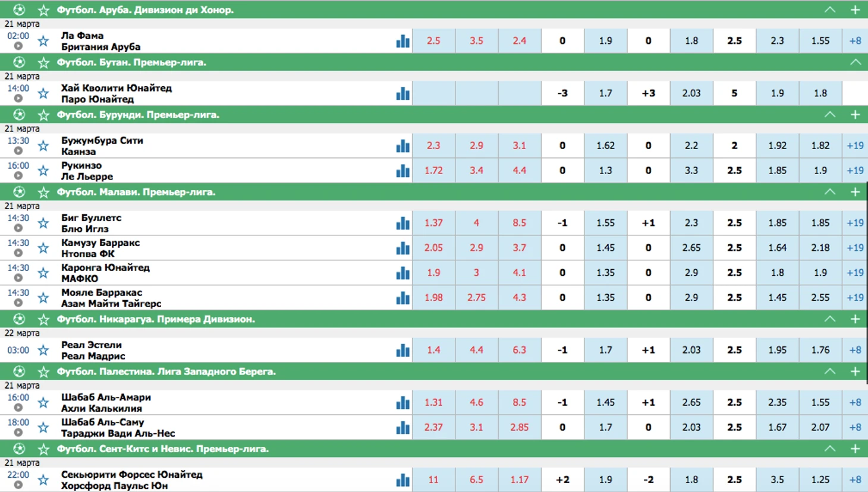868x492 pixels.
Task: Select over 2.5 odds 3.5 Секьюрити Форсес
Action: [x=777, y=480]
